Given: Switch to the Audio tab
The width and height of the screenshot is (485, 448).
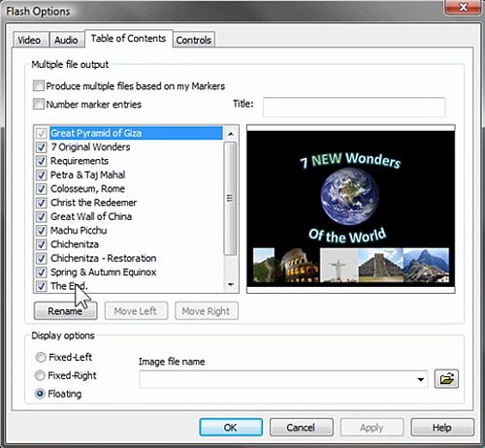Looking at the screenshot, I should coord(66,40).
